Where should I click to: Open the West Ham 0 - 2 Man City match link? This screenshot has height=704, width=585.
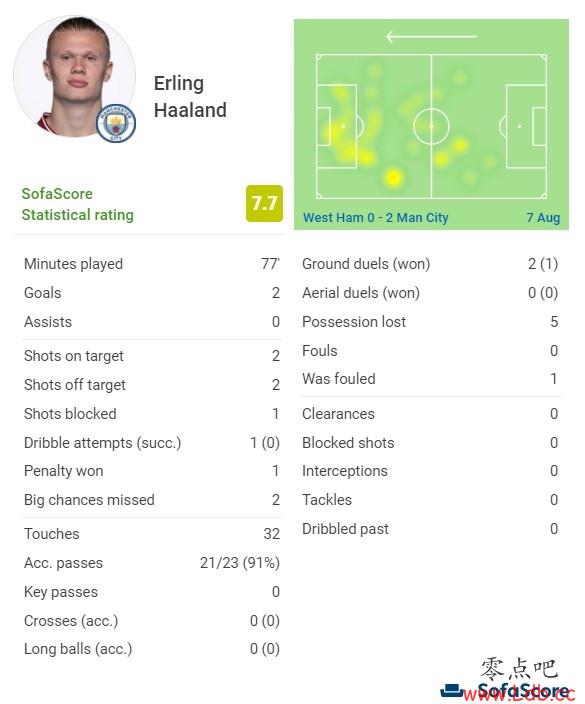(x=375, y=218)
